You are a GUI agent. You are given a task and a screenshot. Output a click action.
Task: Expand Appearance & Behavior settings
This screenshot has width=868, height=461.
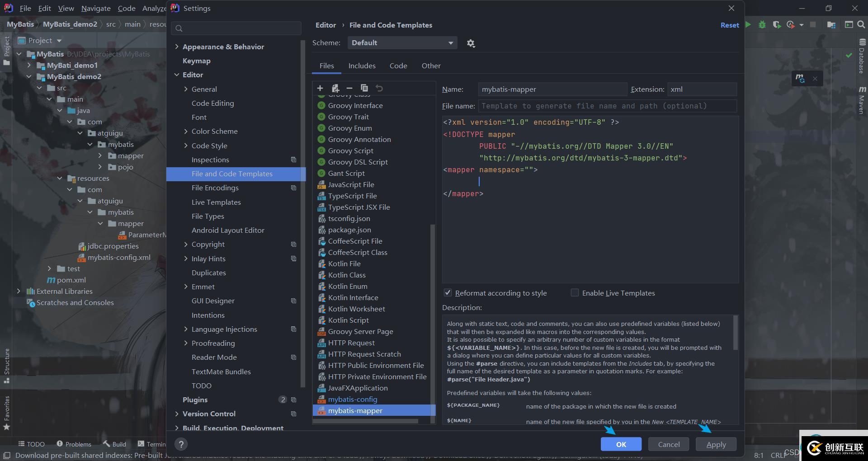tap(177, 47)
